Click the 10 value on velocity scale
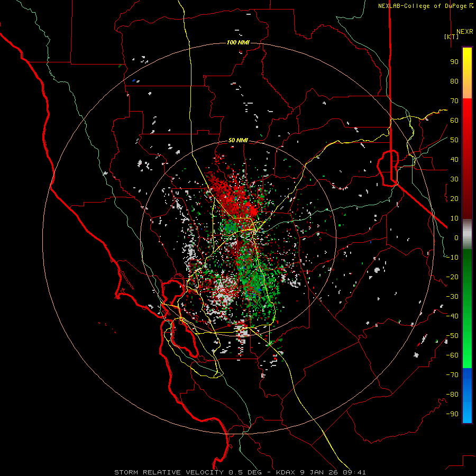This screenshot has width=476, height=476. (x=454, y=218)
